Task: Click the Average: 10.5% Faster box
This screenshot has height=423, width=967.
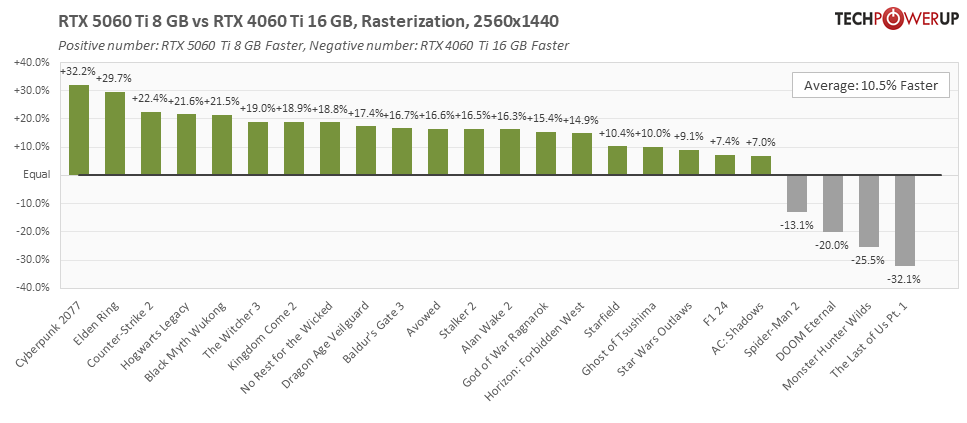Action: pos(871,86)
